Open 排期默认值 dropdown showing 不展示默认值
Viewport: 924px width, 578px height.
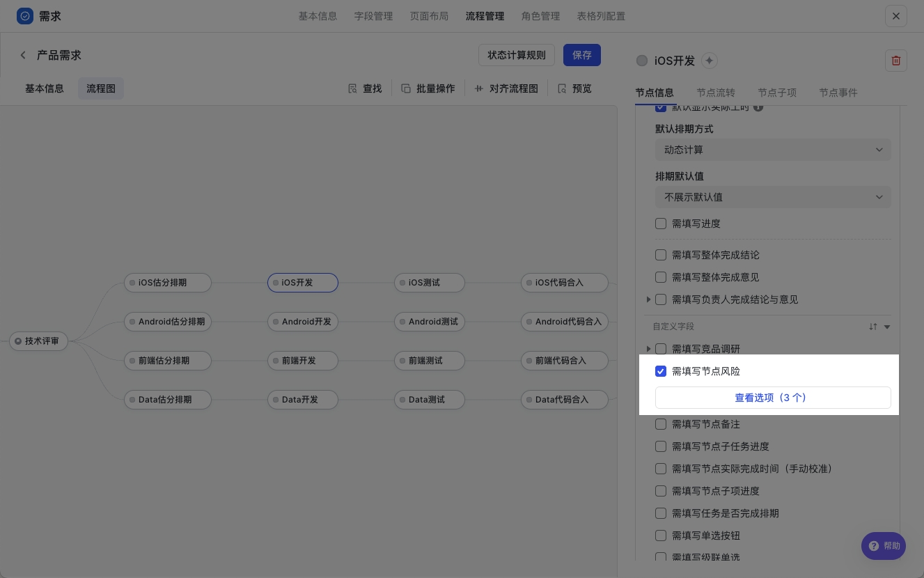[x=773, y=197]
